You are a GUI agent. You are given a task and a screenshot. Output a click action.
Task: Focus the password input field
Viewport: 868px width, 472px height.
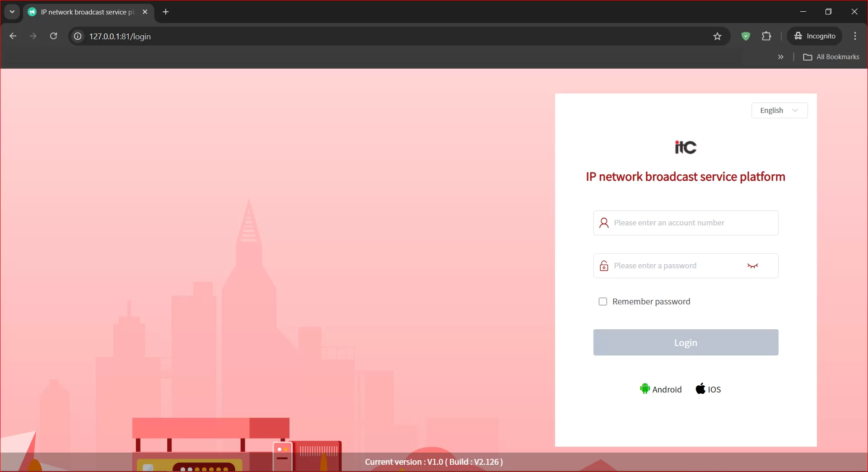point(675,266)
